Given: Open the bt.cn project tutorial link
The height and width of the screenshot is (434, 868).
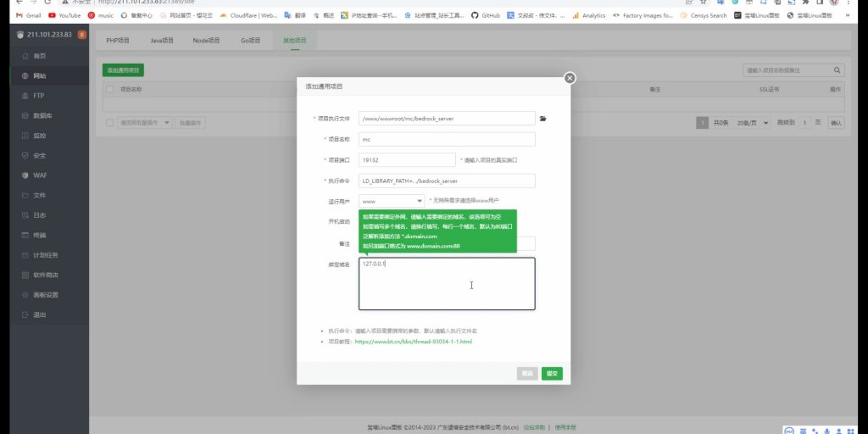Looking at the screenshot, I should click(x=413, y=342).
